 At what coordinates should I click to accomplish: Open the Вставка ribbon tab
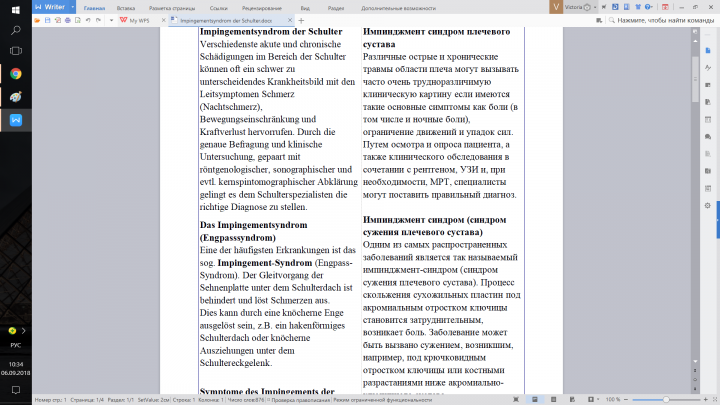pos(125,8)
